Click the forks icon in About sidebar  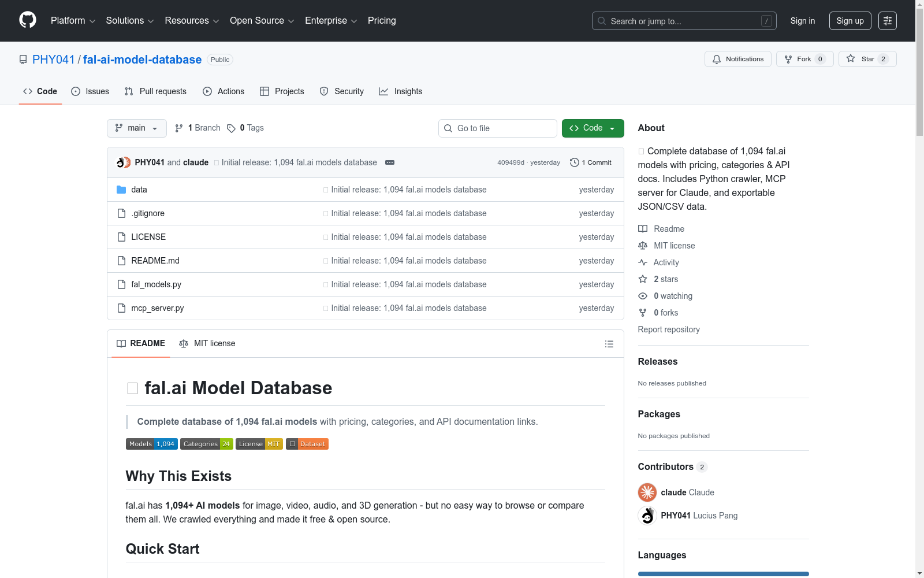pyautogui.click(x=643, y=313)
